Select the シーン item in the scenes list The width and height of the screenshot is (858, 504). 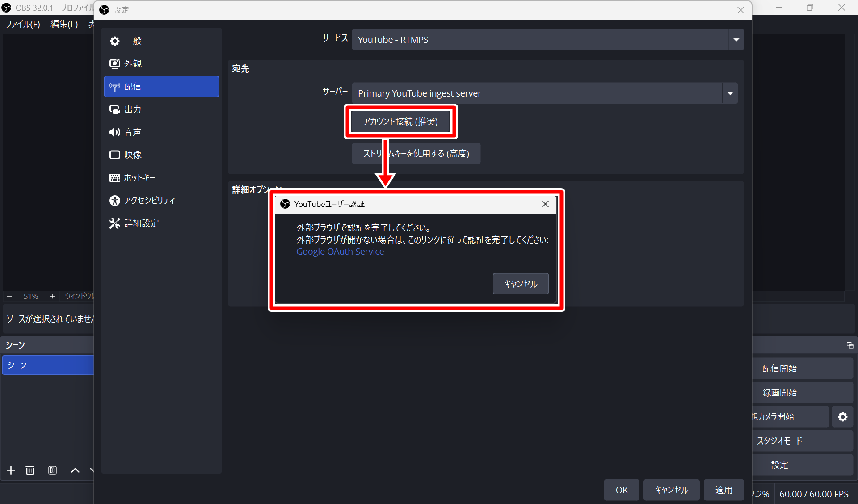tap(47, 365)
